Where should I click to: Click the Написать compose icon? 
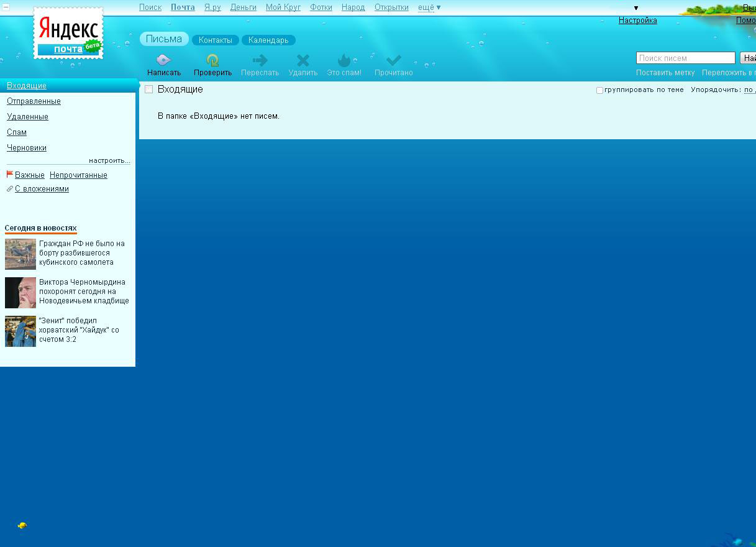(x=163, y=60)
